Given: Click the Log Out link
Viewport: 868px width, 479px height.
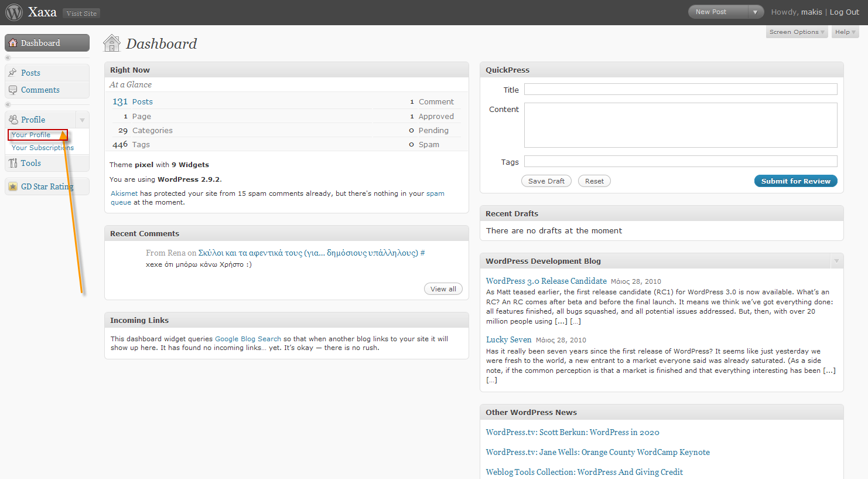Looking at the screenshot, I should pos(845,12).
